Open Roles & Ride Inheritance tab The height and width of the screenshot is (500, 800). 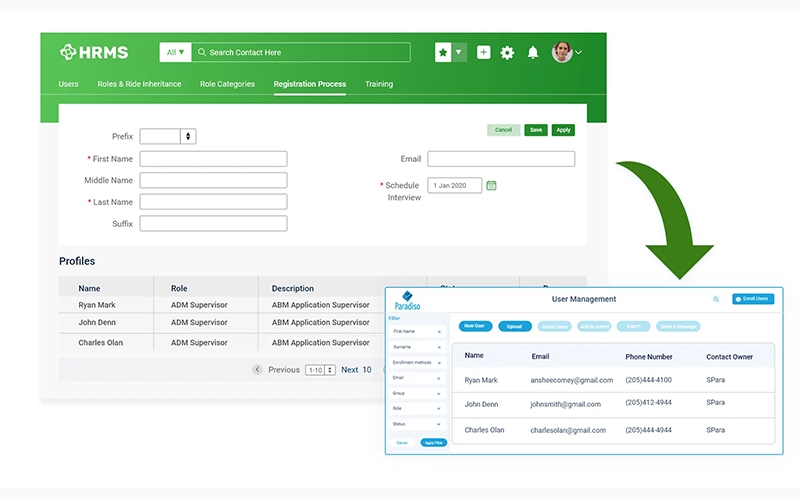(139, 84)
